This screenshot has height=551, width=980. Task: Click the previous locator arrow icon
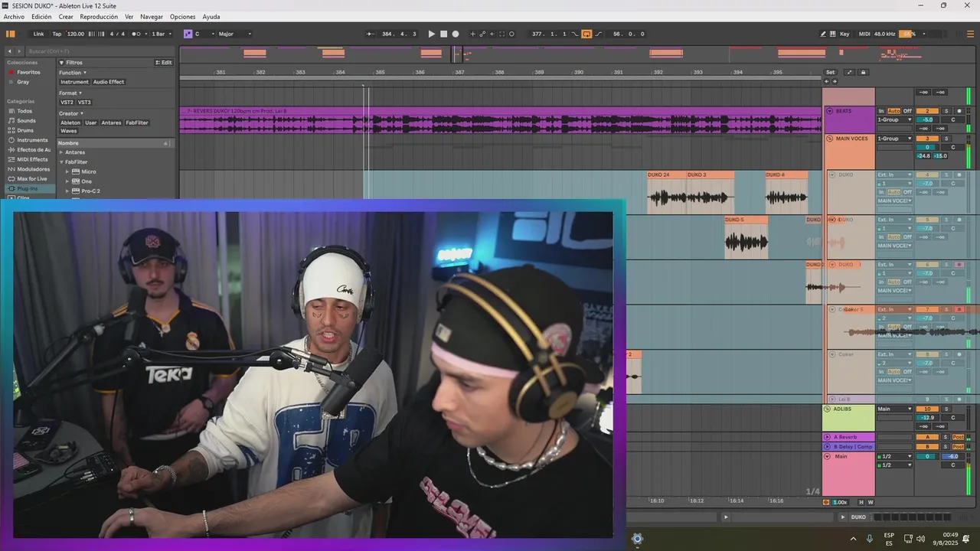coord(827,81)
